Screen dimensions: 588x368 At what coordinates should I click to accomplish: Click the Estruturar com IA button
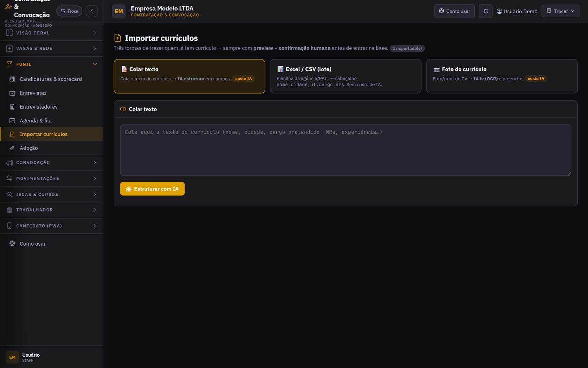click(x=152, y=189)
